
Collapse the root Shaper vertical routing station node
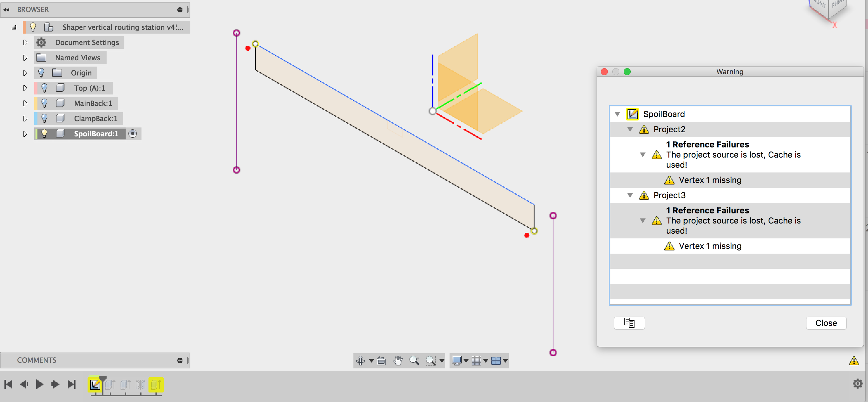point(14,27)
